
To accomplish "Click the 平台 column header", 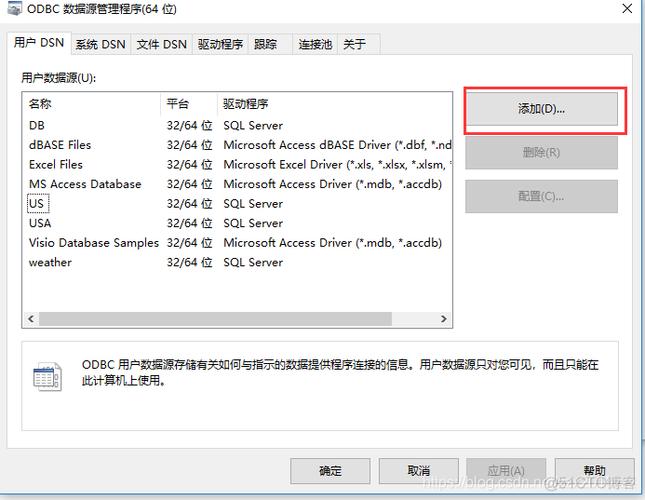I will click(189, 104).
